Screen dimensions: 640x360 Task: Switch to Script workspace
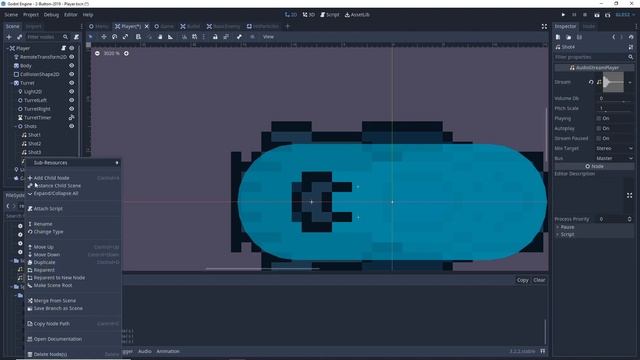tap(330, 15)
